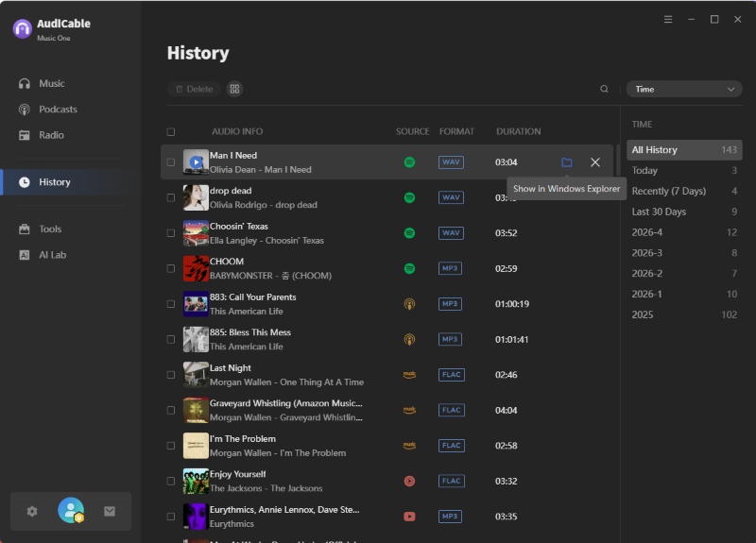
Task: Click 'Last Night' track title
Action: pos(230,368)
